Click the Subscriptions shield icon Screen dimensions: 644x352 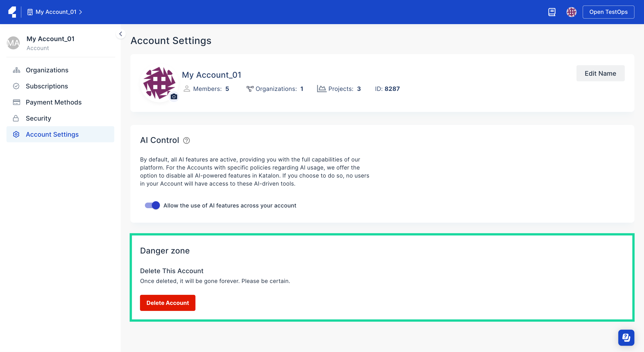click(16, 86)
